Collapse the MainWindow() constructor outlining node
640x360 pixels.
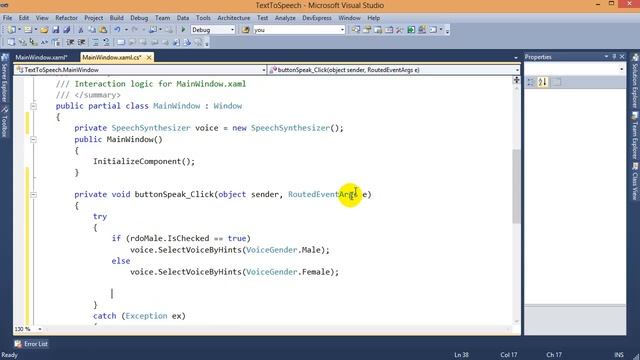(33, 140)
